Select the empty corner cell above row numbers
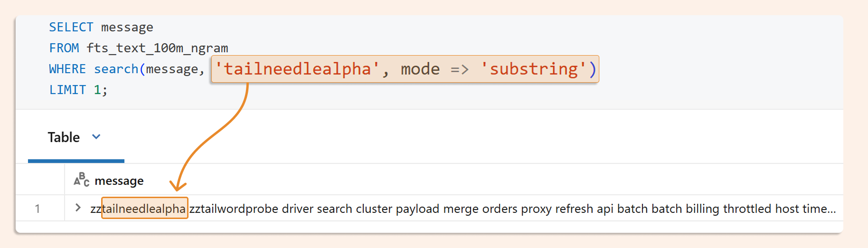The height and width of the screenshot is (248, 868). [x=40, y=180]
